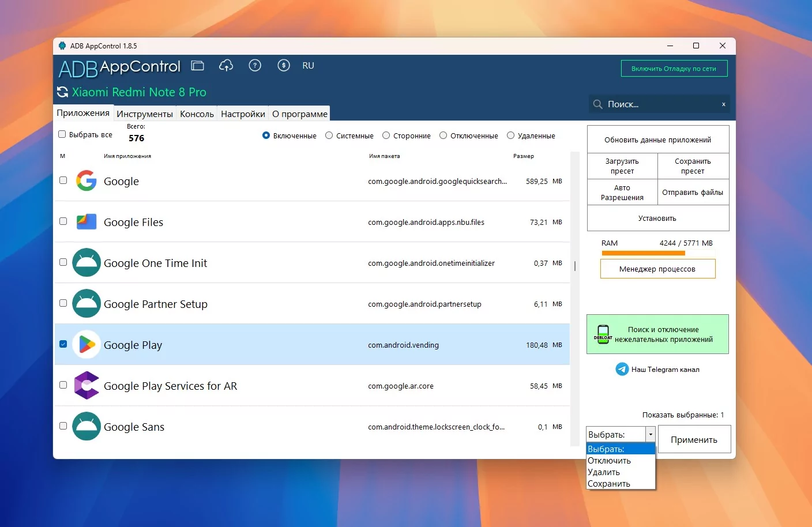This screenshot has height=527, width=812.
Task: Open 'Наш Telegram канал' link
Action: click(666, 370)
